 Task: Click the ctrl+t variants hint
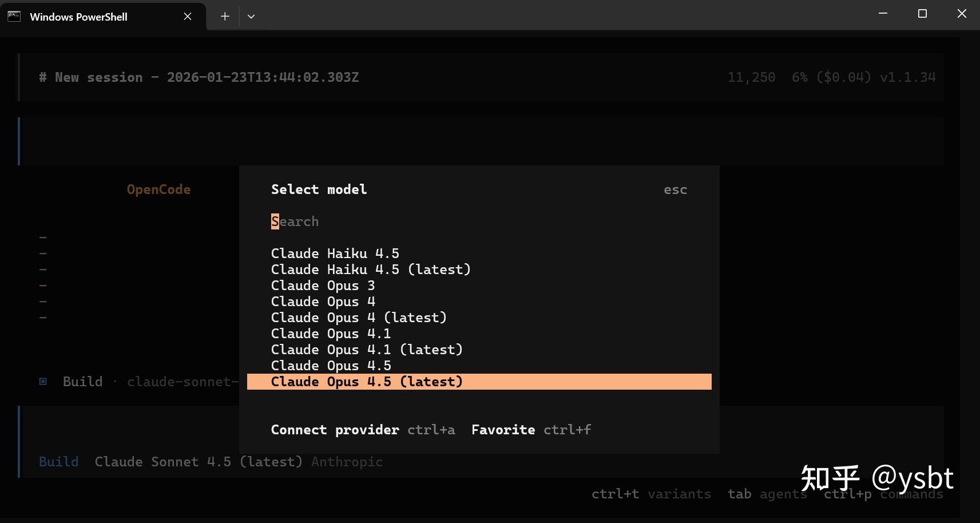click(x=651, y=494)
